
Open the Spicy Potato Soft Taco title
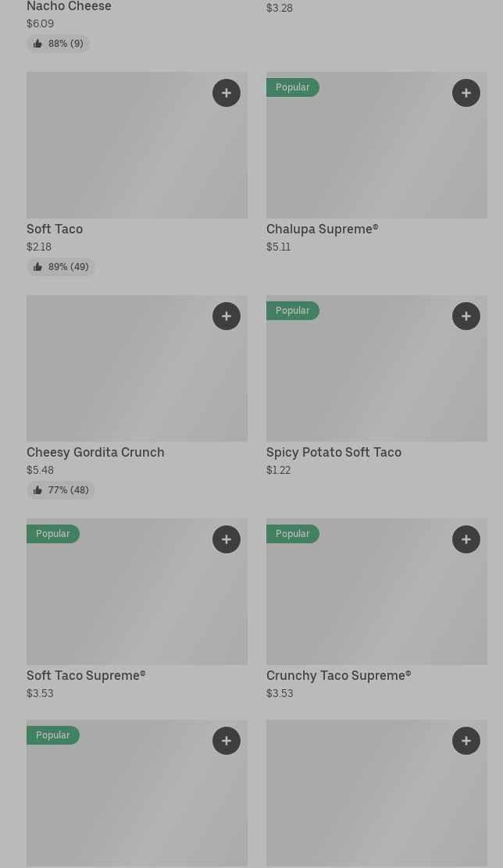click(x=334, y=452)
